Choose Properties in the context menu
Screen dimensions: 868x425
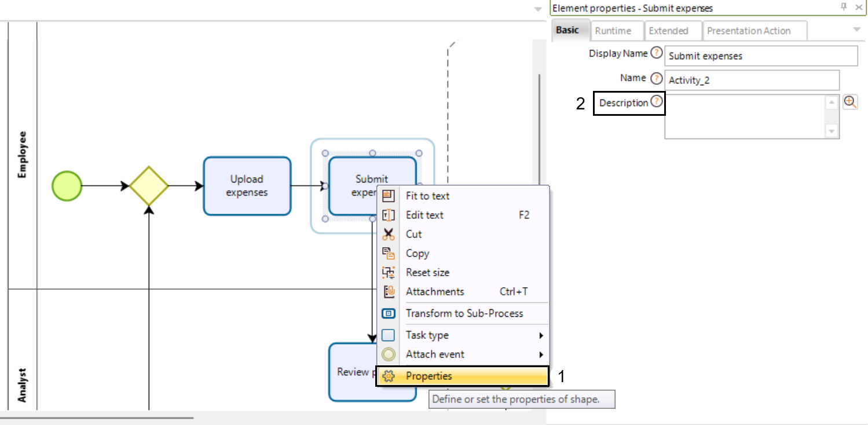(x=462, y=376)
